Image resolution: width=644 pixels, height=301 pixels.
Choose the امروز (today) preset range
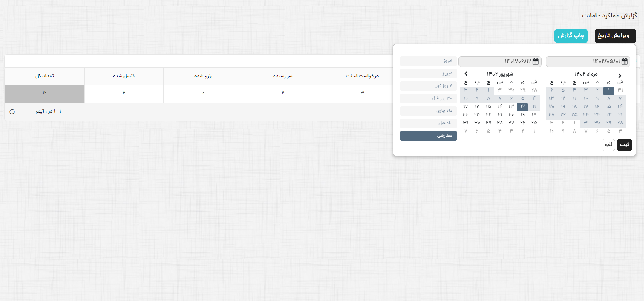429,61
